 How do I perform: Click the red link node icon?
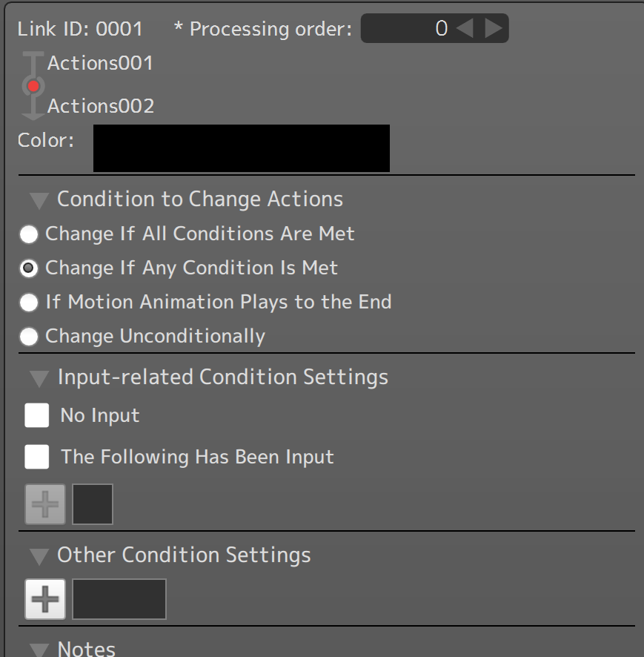pos(33,87)
